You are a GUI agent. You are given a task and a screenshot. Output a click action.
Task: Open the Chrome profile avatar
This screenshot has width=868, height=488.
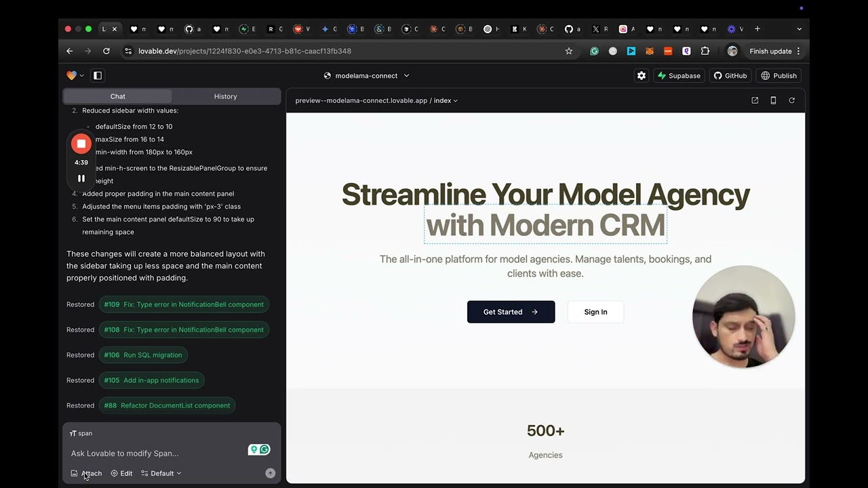732,51
